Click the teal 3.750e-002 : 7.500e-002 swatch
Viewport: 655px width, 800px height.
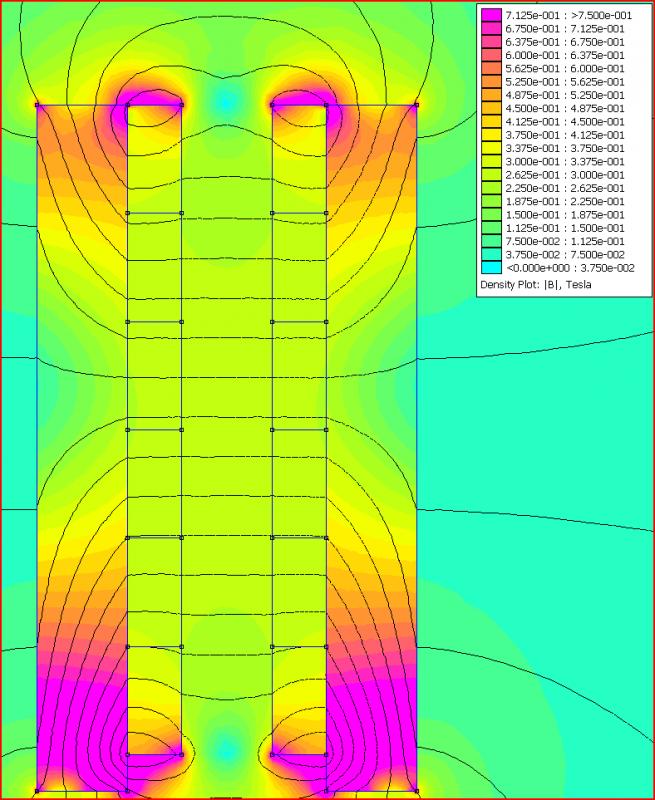click(x=492, y=254)
